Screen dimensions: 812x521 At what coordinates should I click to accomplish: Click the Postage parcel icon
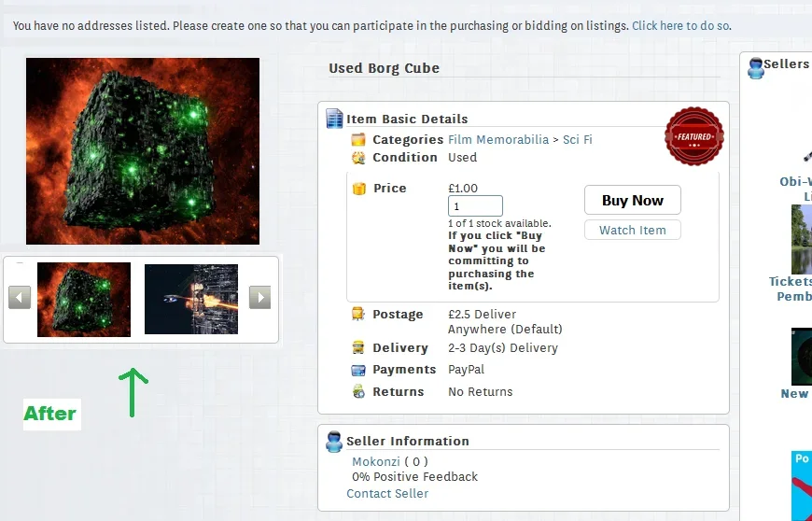click(357, 314)
